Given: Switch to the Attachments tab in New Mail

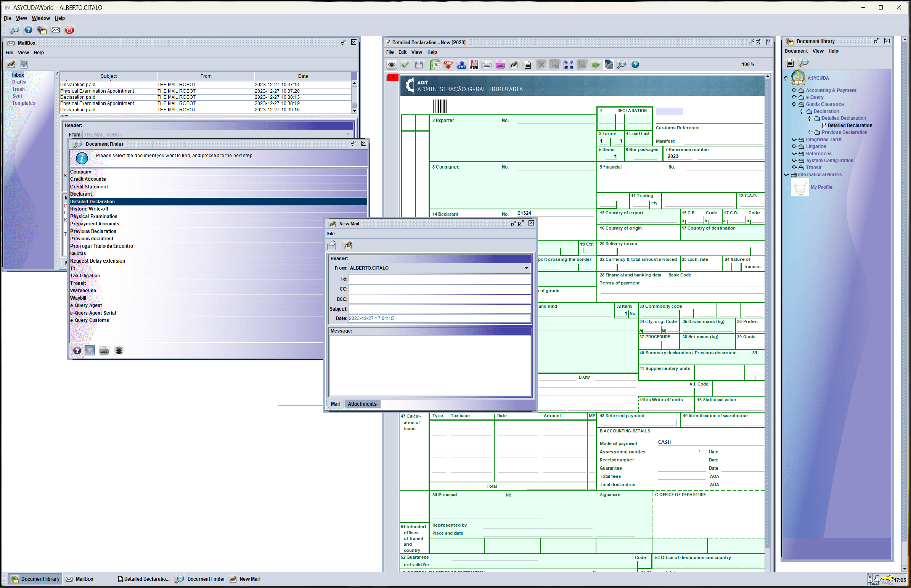Looking at the screenshot, I should 362,404.
